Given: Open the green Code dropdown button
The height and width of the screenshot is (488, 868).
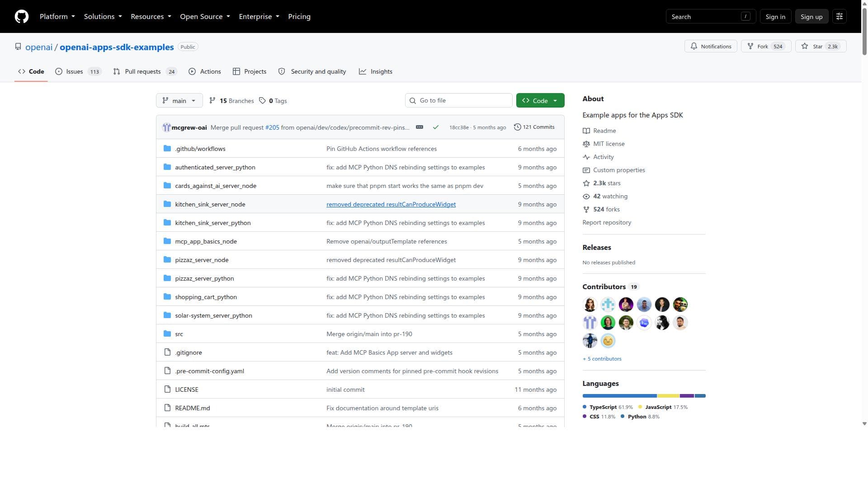Looking at the screenshot, I should point(540,101).
